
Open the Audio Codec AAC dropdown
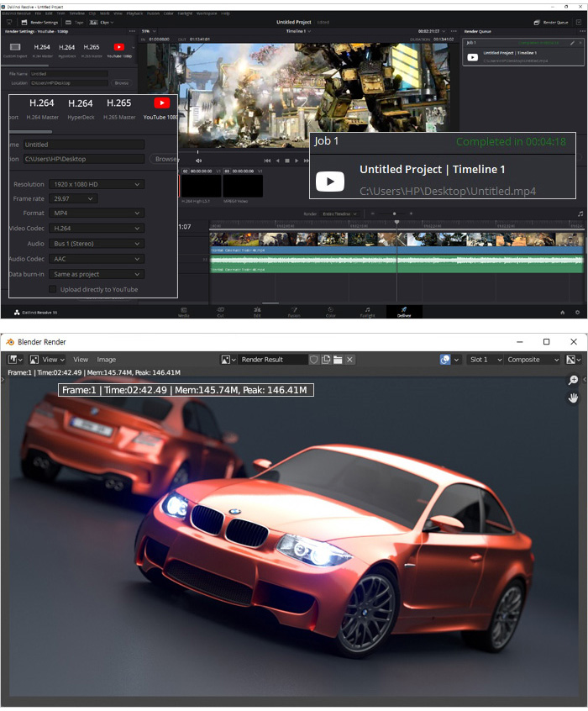click(x=96, y=259)
